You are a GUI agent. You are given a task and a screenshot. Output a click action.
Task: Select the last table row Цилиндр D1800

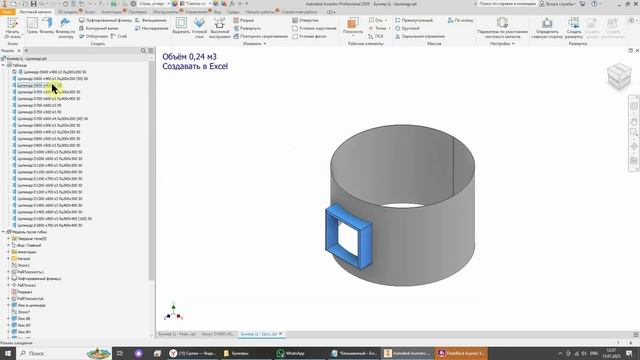coord(49,225)
